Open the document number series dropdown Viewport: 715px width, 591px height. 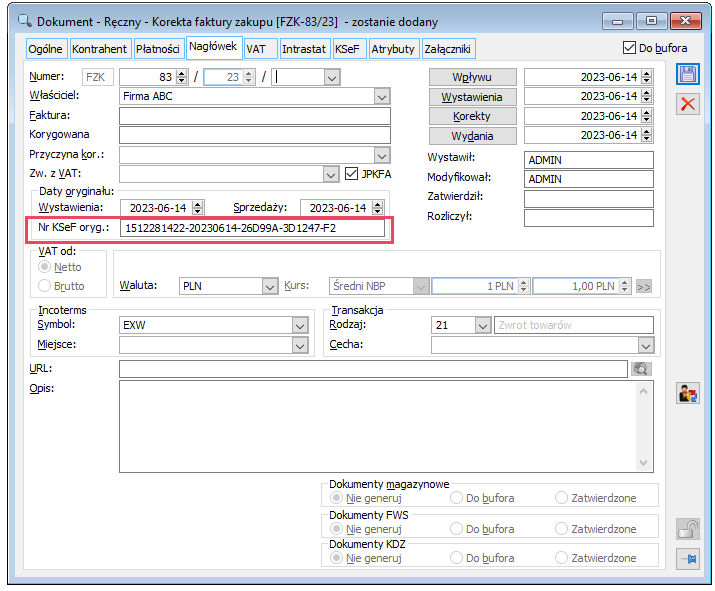(332, 78)
